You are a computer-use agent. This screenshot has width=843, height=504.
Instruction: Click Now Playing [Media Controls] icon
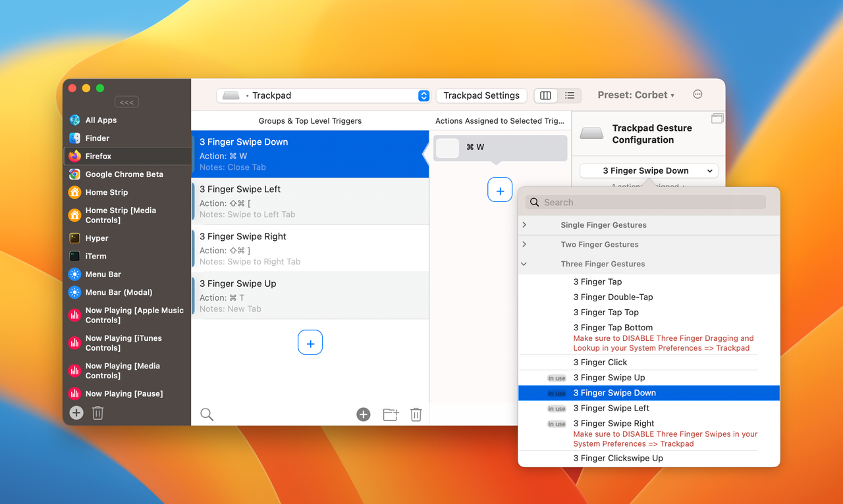(x=75, y=370)
